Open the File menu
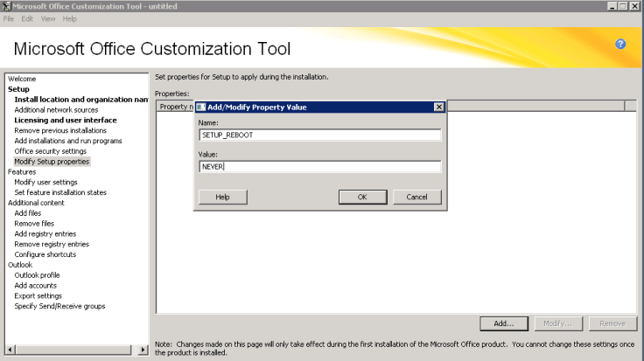Image resolution: width=644 pixels, height=361 pixels. 10,18
